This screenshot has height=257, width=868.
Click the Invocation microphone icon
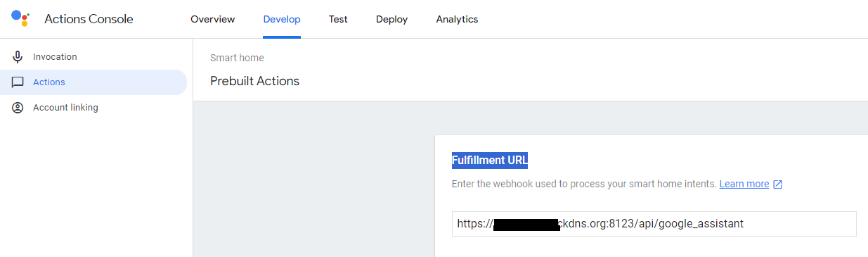18,57
